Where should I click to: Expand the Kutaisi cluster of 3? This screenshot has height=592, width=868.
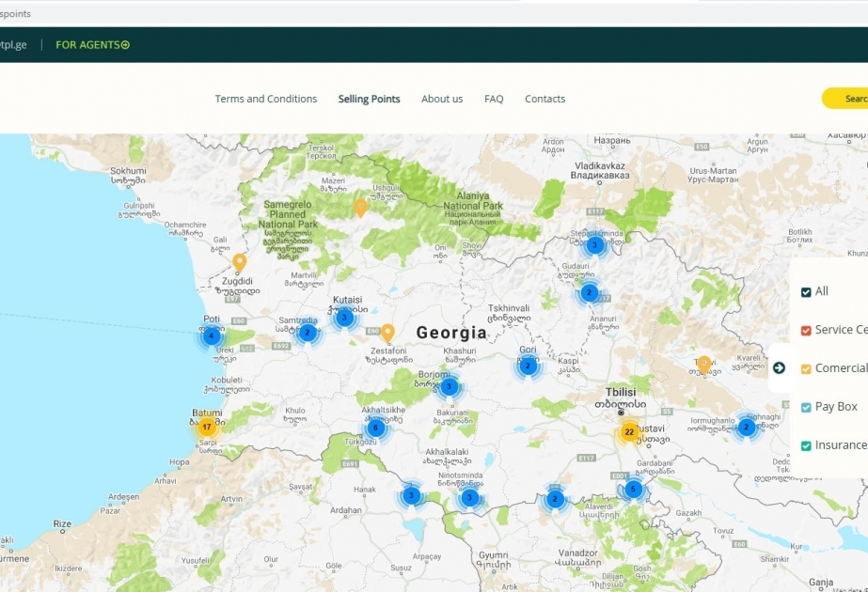coord(344,318)
